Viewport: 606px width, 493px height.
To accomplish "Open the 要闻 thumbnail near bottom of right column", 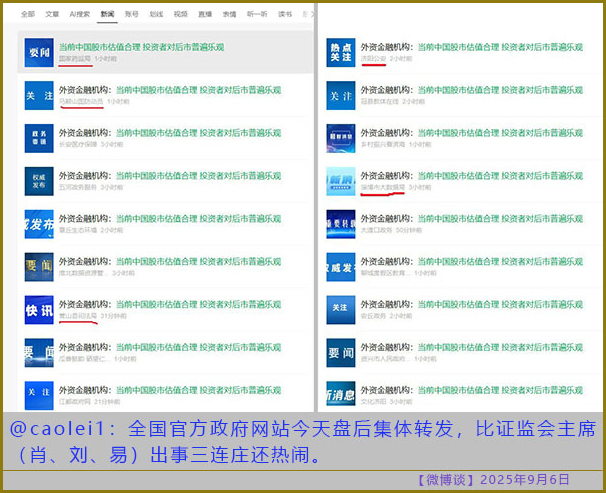I will 341,352.
